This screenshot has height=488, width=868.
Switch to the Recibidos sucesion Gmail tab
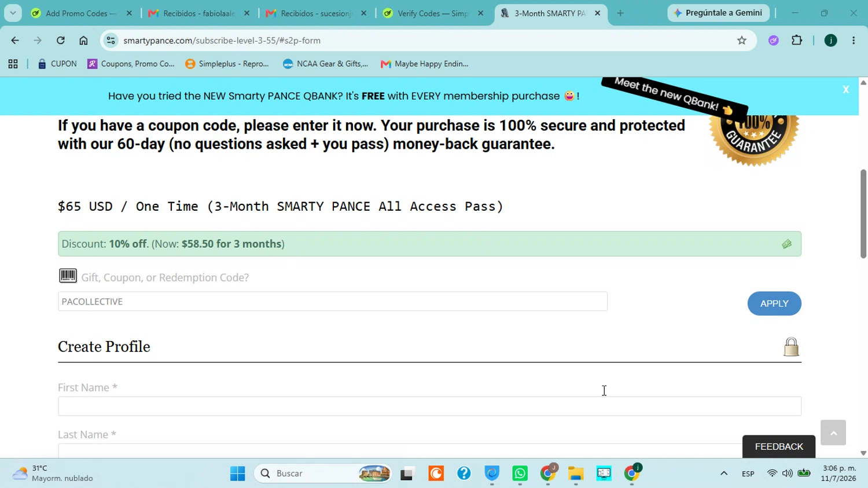click(x=316, y=13)
